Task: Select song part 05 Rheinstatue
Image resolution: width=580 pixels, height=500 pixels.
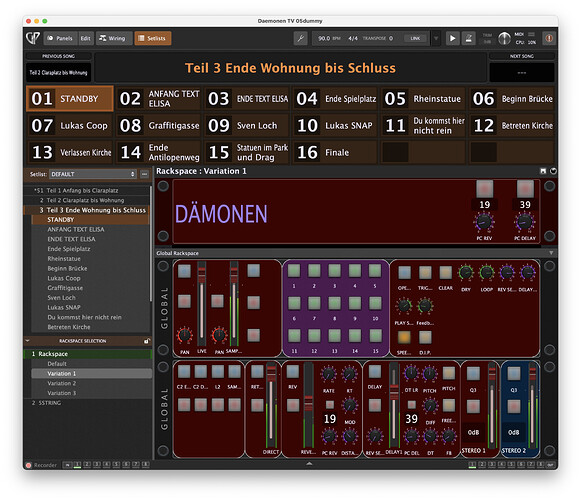Action: pyautogui.click(x=423, y=99)
